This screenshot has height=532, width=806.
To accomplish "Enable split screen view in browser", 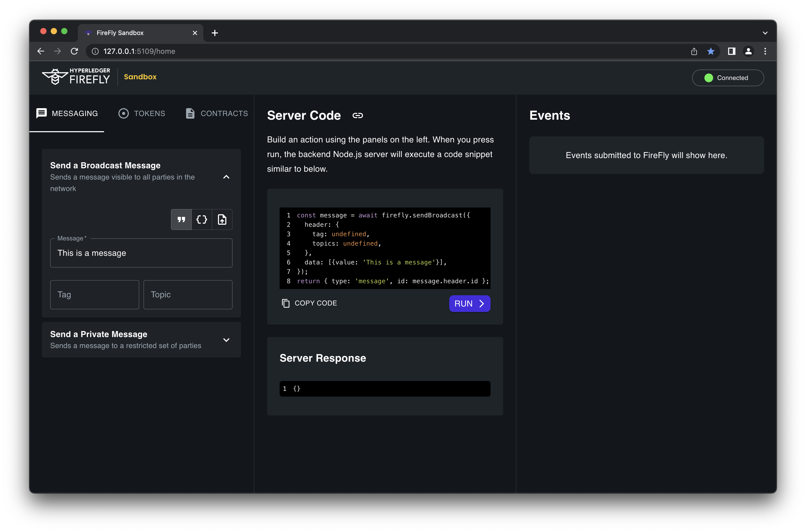I will pos(731,51).
